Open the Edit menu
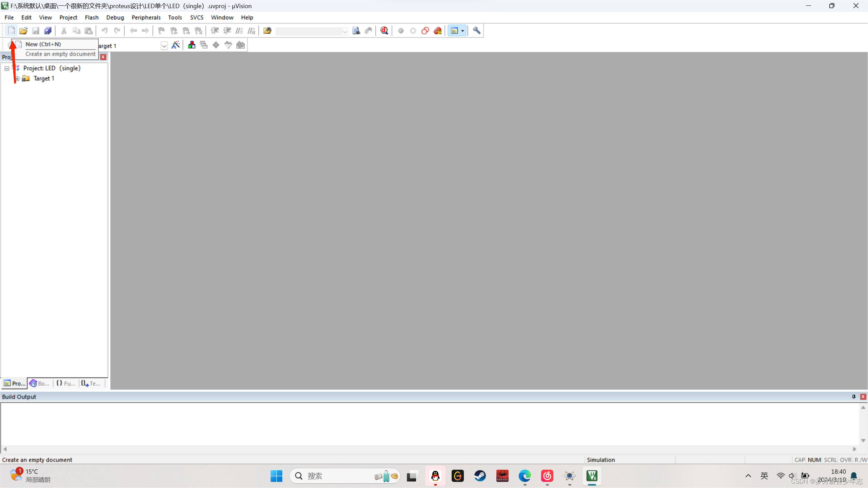This screenshot has width=868, height=488. click(x=26, y=17)
